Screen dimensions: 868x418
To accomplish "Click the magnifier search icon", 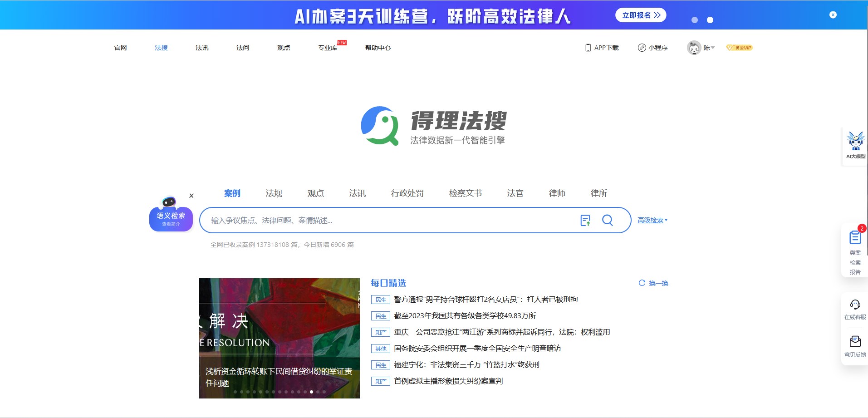I will coord(608,220).
